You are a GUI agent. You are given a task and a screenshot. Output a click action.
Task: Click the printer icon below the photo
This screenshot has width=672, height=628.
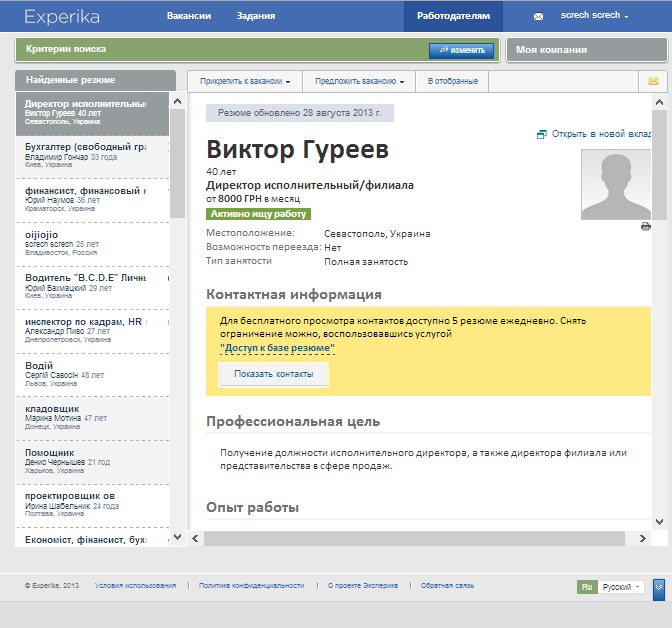pos(645,226)
